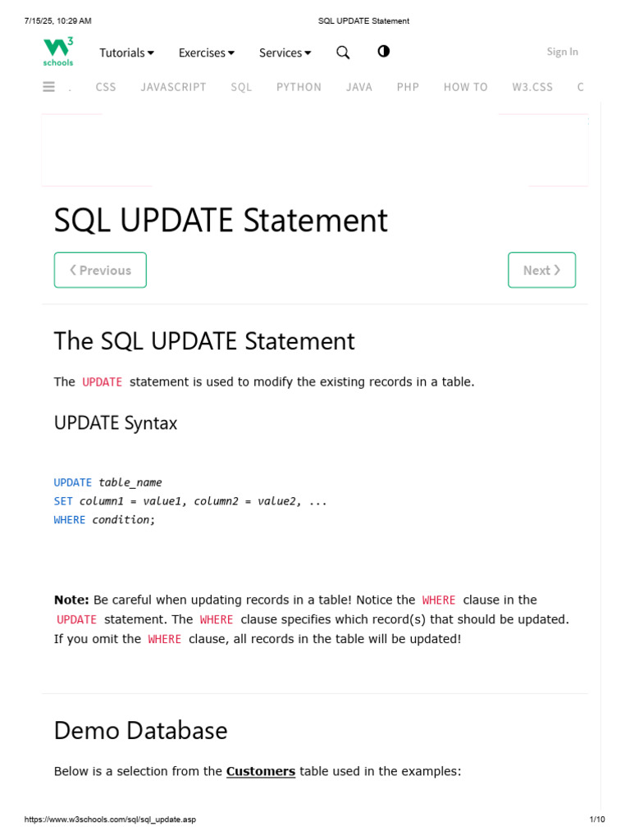The image size is (630, 840).
Task: Open the JAVASCRIPT tab
Action: point(173,87)
